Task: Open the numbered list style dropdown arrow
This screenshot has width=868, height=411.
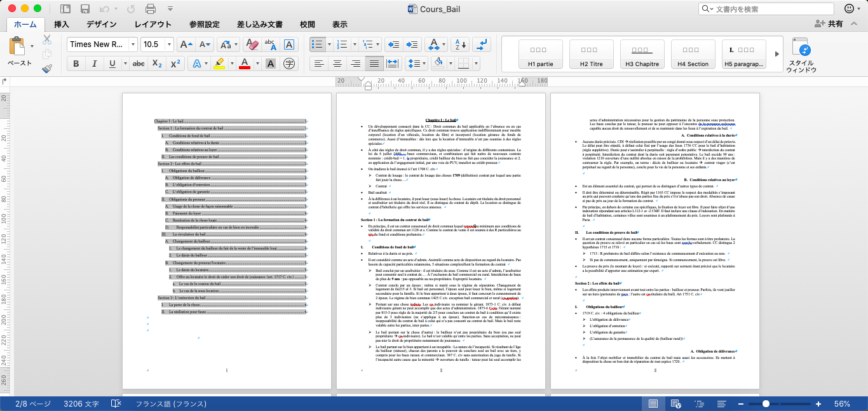Action: (x=353, y=44)
